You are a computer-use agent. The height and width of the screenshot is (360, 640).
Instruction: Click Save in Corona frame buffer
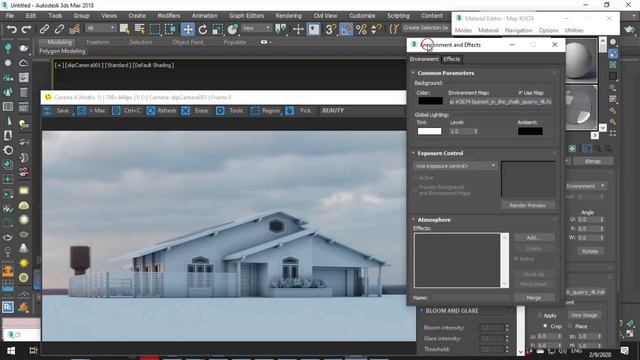pyautogui.click(x=57, y=111)
